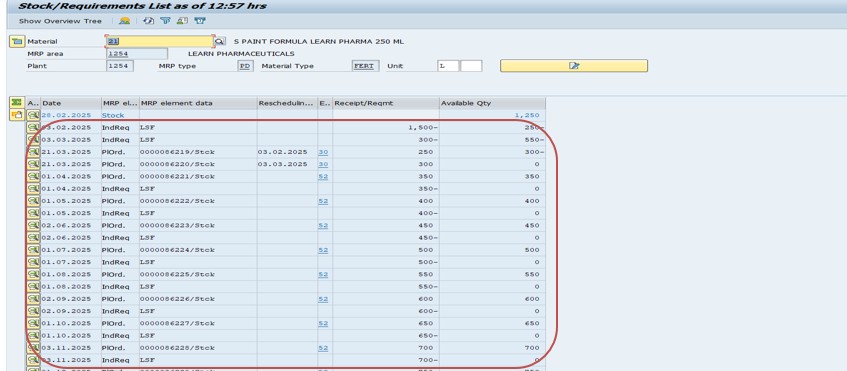The image size is (847, 371).
Task: Click the Show Overview Tree button
Action: [x=60, y=21]
